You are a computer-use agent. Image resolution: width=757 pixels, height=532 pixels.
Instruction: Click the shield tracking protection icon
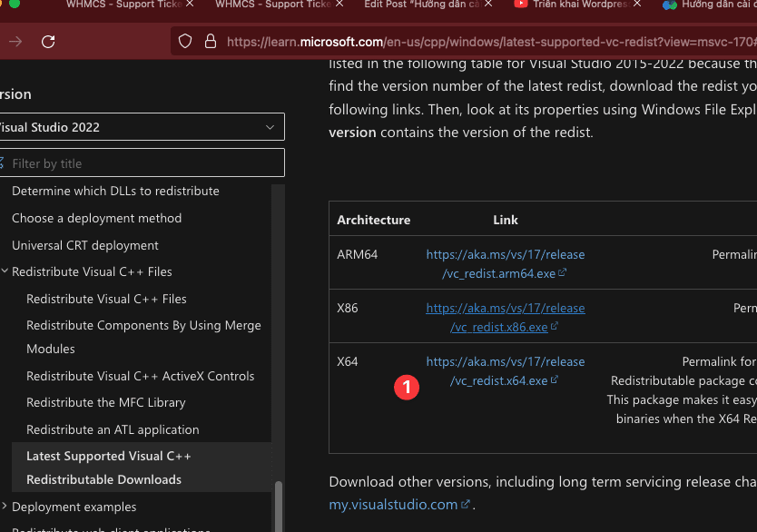pyautogui.click(x=185, y=42)
